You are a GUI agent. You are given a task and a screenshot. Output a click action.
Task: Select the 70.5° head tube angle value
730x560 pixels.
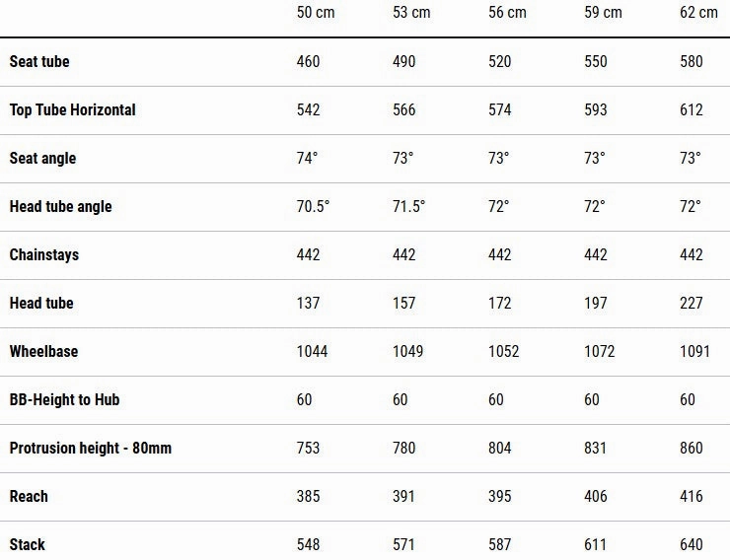314,206
